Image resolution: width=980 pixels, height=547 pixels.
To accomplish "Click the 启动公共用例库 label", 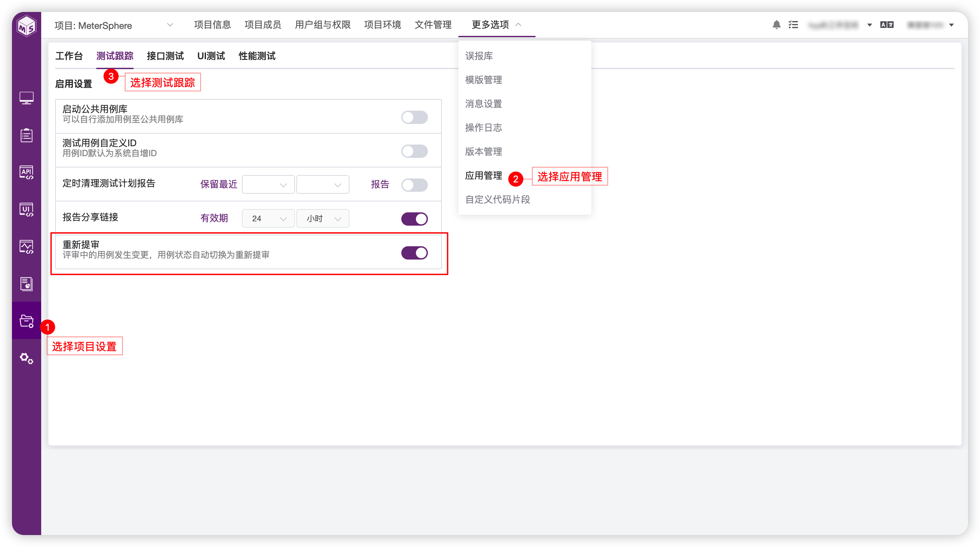I will pos(95,109).
